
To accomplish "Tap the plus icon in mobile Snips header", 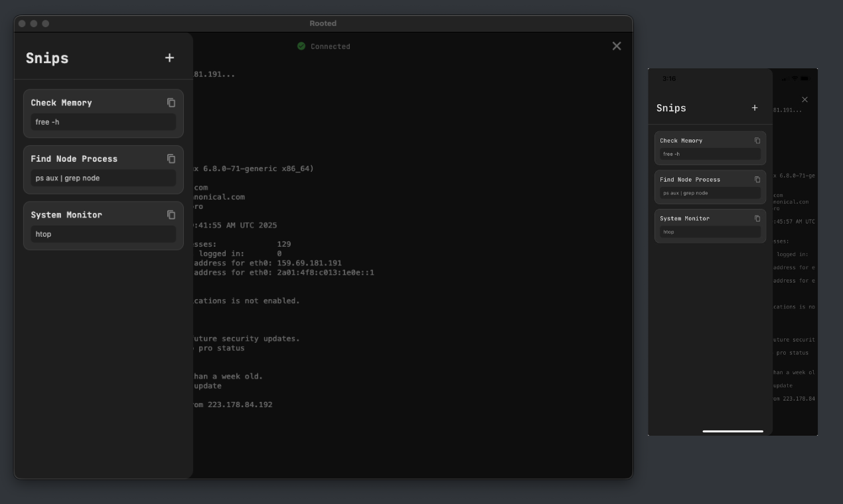I will click(755, 107).
